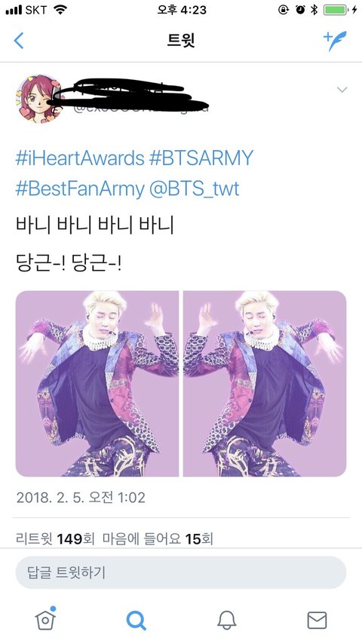Show the 15 likes list

pyautogui.click(x=158, y=538)
